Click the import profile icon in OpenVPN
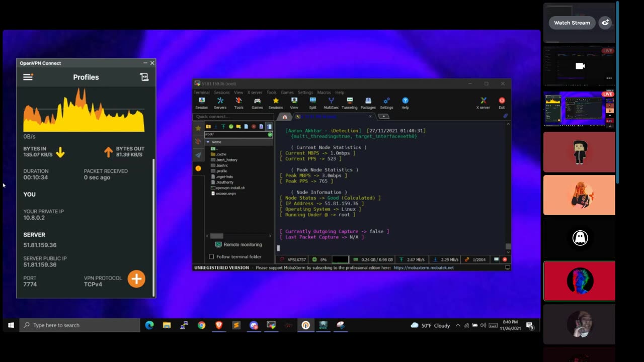Image resolution: width=644 pixels, height=362 pixels. pos(144,77)
